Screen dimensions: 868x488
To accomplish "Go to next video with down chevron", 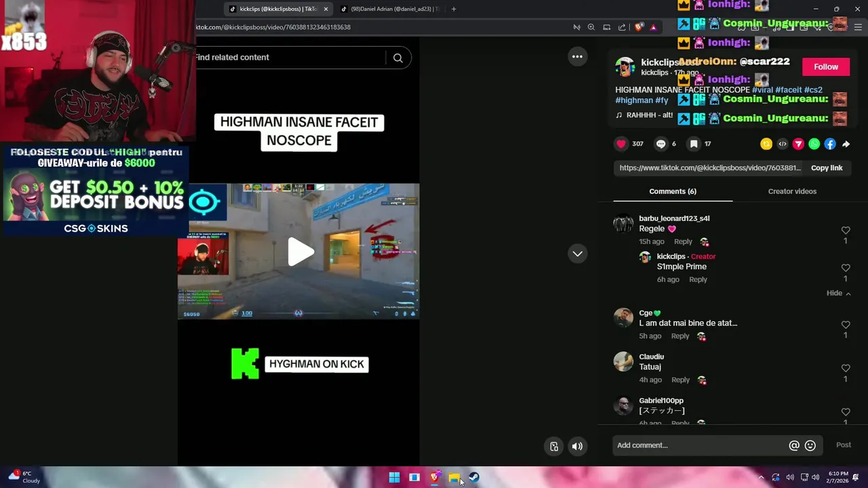I will pyautogui.click(x=577, y=253).
